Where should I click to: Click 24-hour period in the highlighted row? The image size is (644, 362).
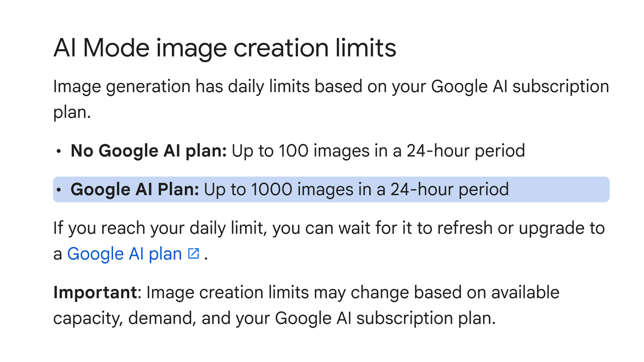tap(450, 190)
